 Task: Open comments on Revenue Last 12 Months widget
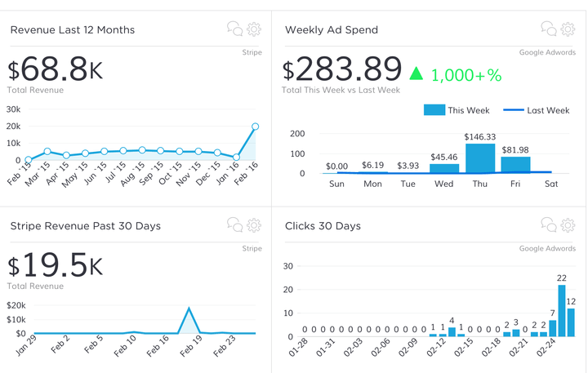coord(235,29)
